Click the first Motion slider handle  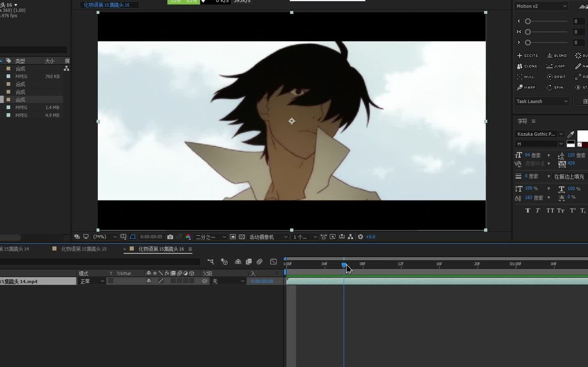pos(528,21)
